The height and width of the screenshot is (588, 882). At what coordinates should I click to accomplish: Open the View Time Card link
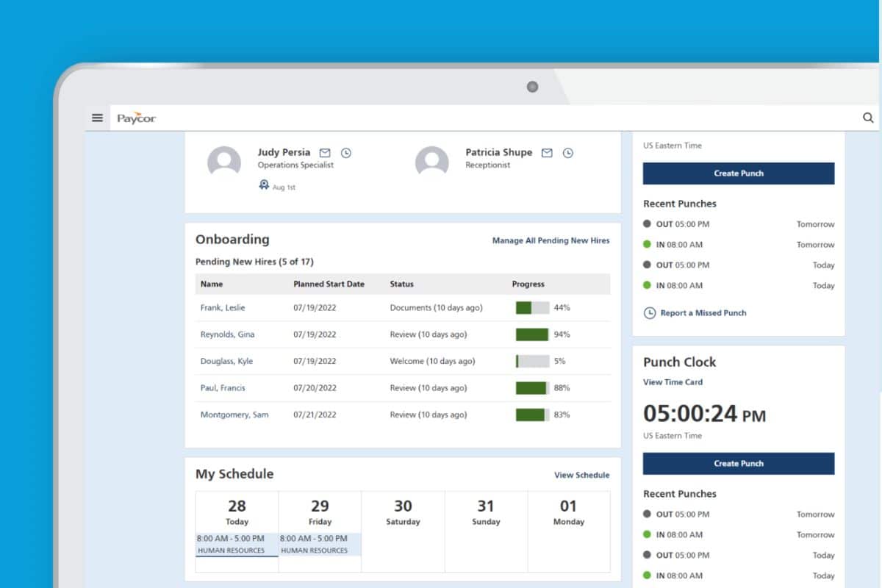coord(673,382)
